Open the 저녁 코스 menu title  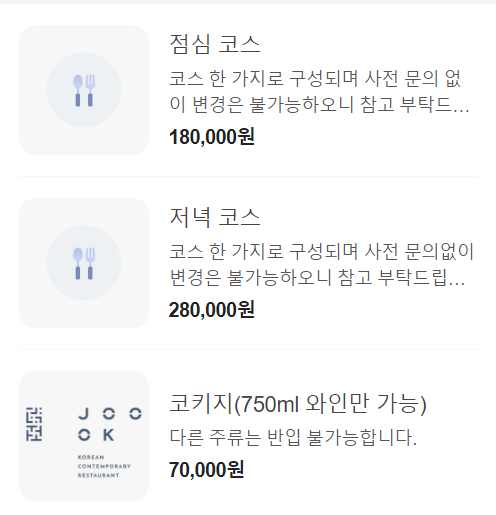click(x=215, y=217)
